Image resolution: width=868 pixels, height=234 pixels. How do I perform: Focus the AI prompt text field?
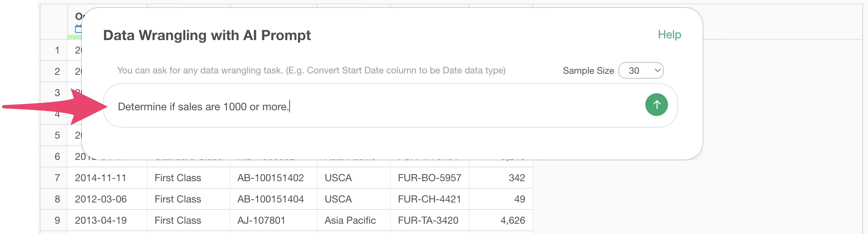(x=372, y=106)
